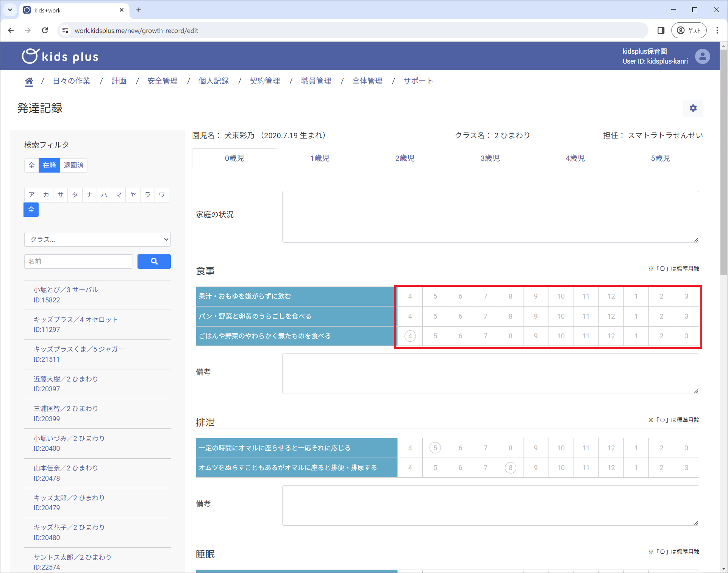Screen dimensions: 728x573
Task: Open the 計画 menu
Action: point(119,81)
